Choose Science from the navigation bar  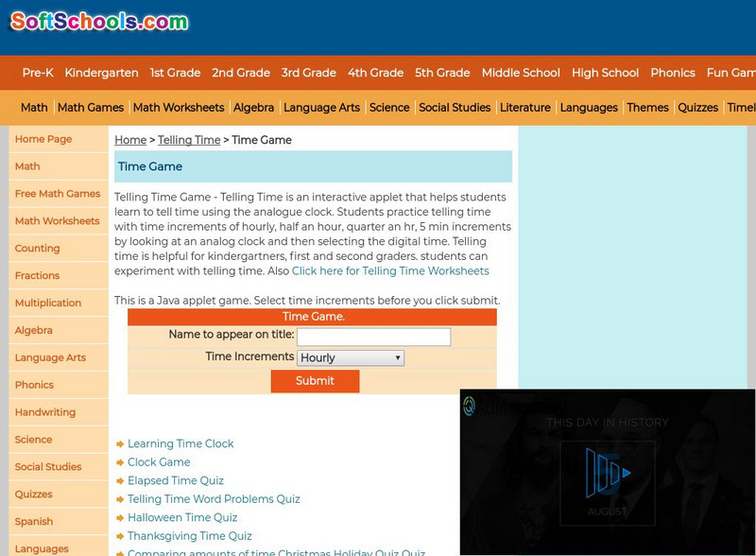coord(389,107)
